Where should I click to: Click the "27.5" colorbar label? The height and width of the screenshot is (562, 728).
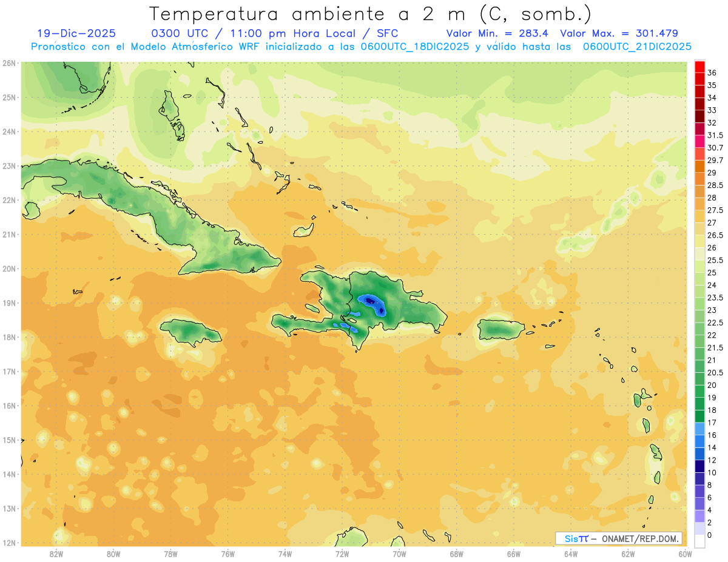pos(715,210)
